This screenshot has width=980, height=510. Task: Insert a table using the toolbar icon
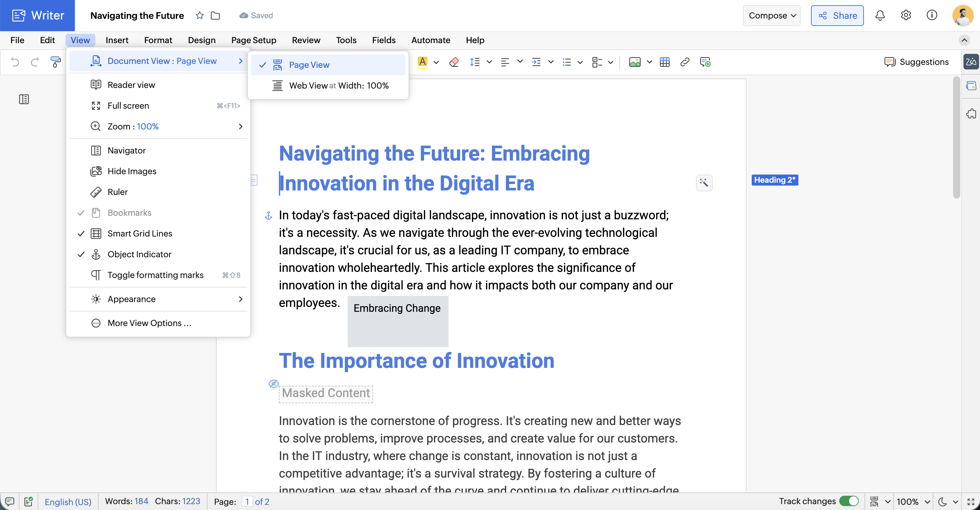point(664,62)
